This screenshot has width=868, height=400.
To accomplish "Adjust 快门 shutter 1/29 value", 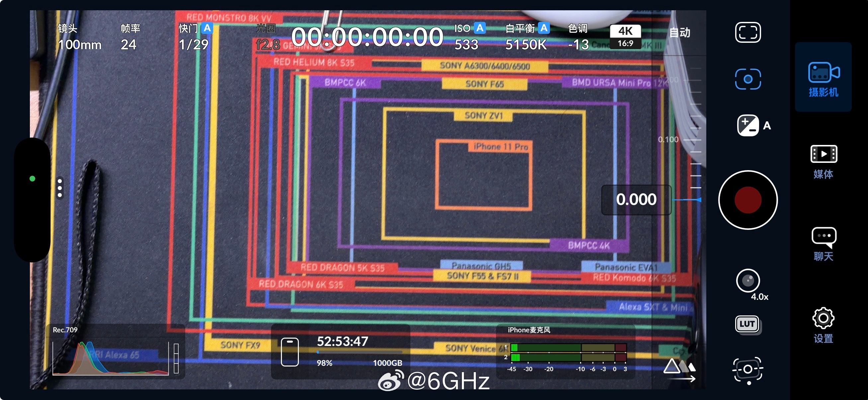I will (193, 44).
